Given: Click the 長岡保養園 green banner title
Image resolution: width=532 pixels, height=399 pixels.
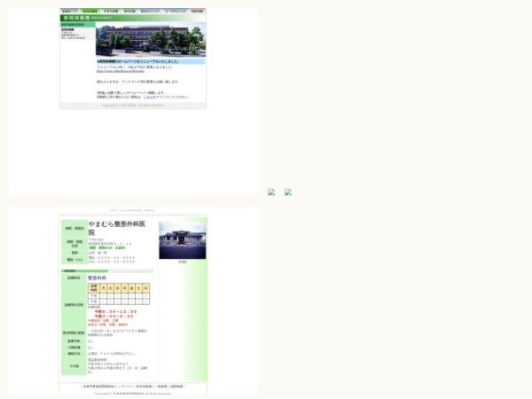Looking at the screenshot, I should 76,18.
